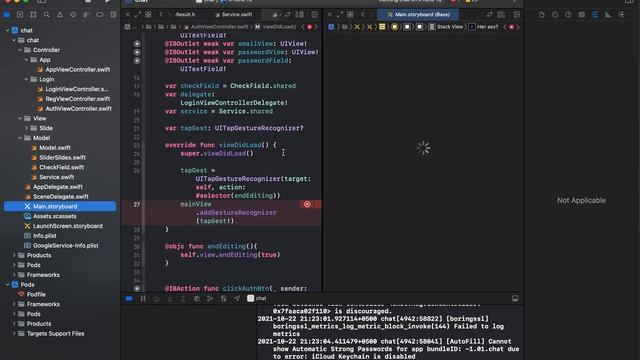
Task: Switch to the Result.h tab
Action: 185,15
